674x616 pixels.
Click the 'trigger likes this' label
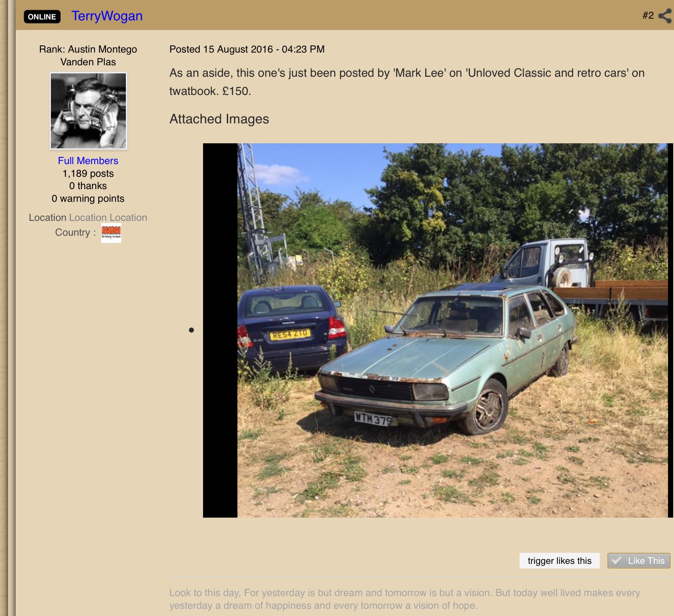(x=560, y=560)
